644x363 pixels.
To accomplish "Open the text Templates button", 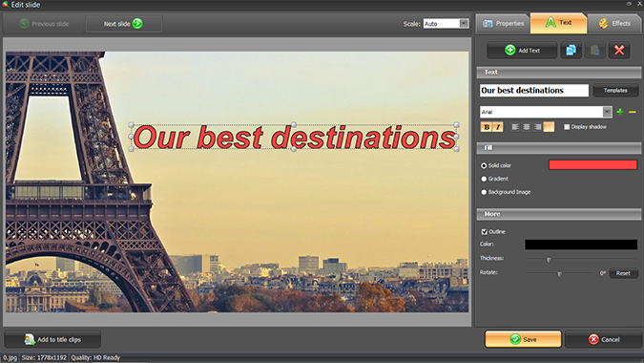I will click(x=615, y=91).
